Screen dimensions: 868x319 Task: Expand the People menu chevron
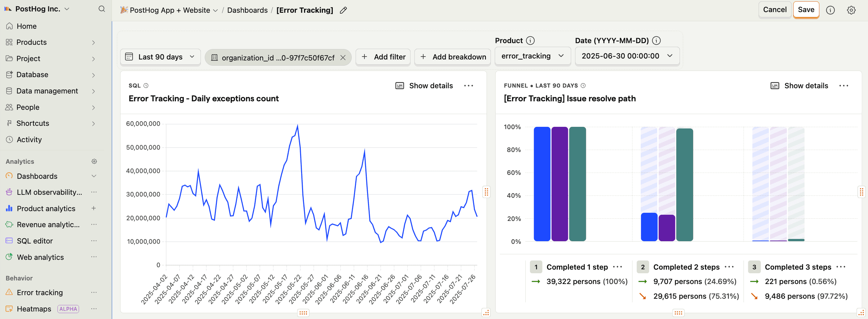pyautogui.click(x=94, y=108)
